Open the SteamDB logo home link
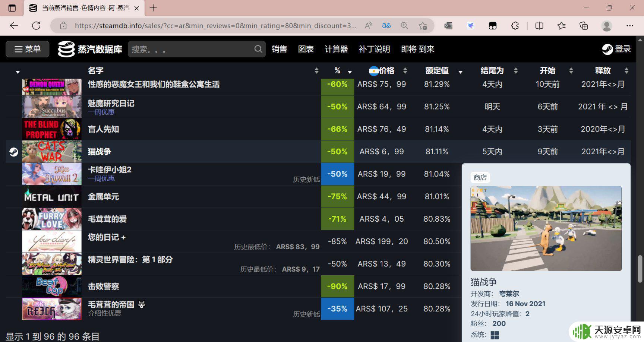Image resolution: width=644 pixels, height=342 pixels. (90, 49)
